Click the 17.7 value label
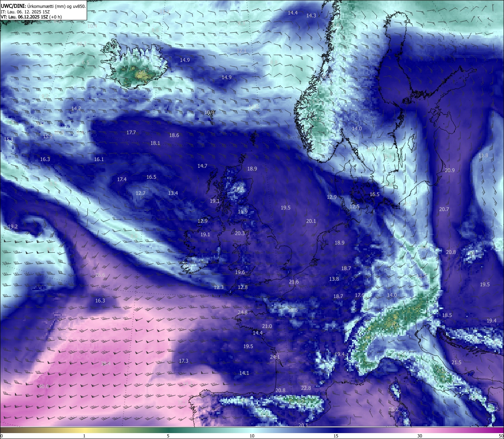 (x=131, y=132)
